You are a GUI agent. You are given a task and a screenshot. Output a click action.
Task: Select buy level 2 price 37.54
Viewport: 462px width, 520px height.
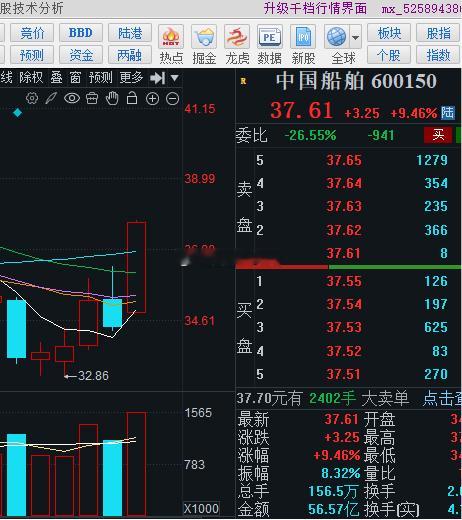(x=344, y=304)
